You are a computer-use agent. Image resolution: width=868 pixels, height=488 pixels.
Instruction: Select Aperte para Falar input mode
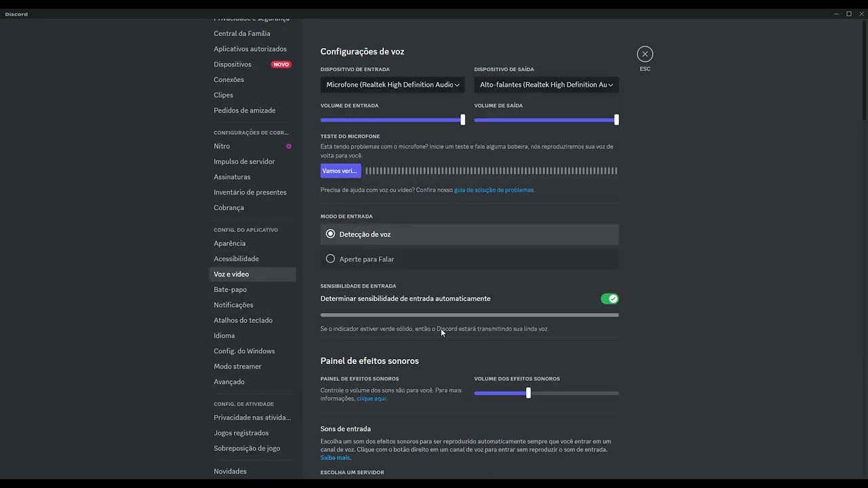pos(469,259)
